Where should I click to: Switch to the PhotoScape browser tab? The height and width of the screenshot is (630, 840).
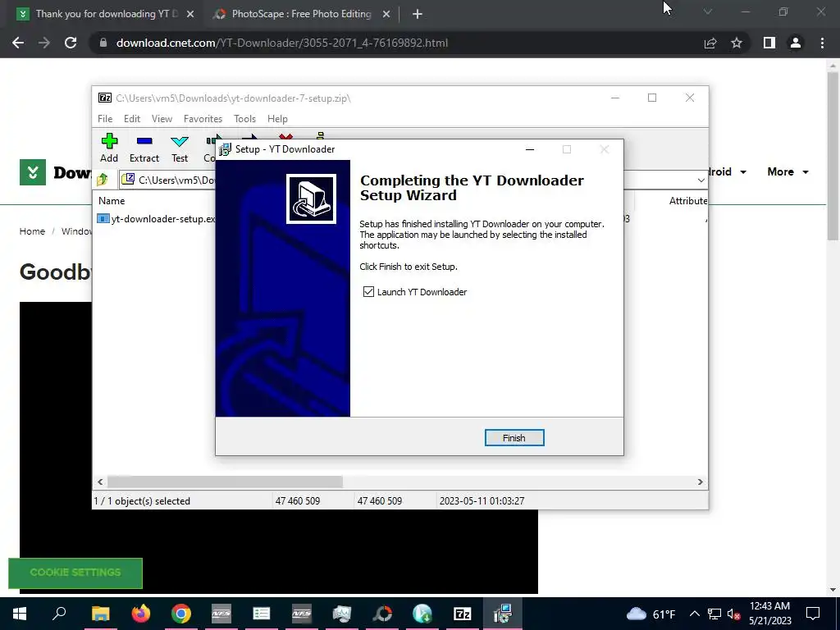pyautogui.click(x=301, y=14)
